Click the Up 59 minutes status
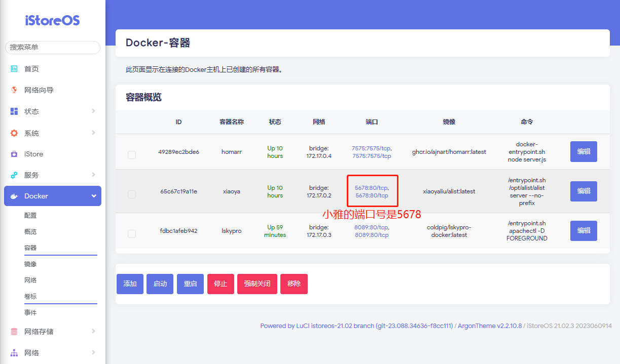The width and height of the screenshot is (620, 364). [275, 231]
